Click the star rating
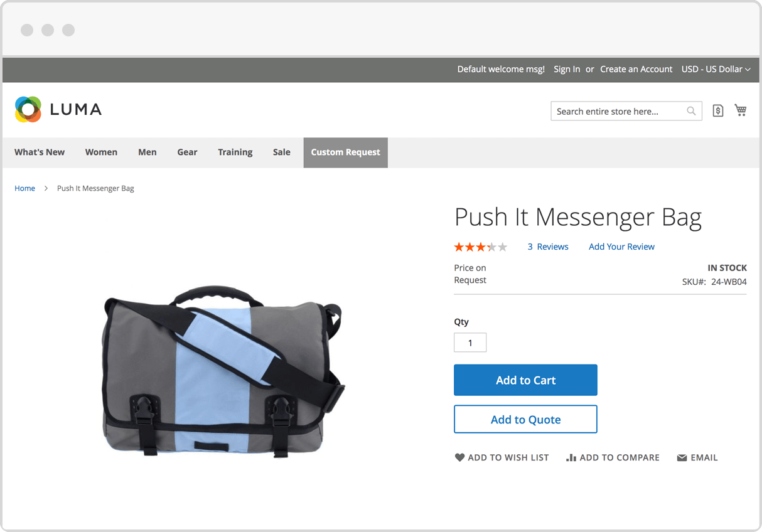The width and height of the screenshot is (762, 532). click(x=481, y=247)
